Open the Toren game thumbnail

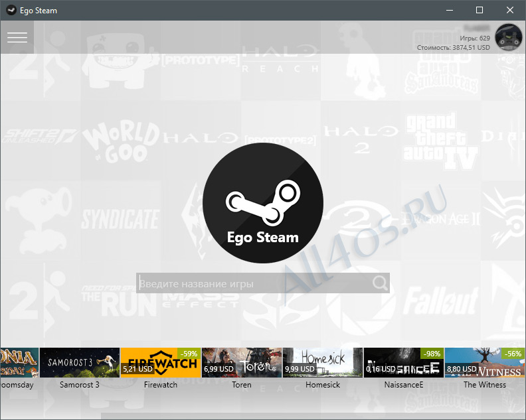(x=242, y=362)
